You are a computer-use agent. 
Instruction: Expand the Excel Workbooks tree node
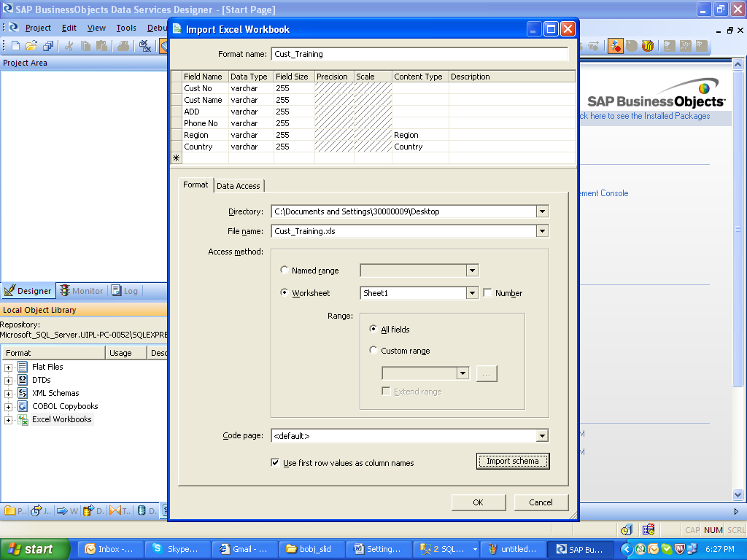pos(8,420)
